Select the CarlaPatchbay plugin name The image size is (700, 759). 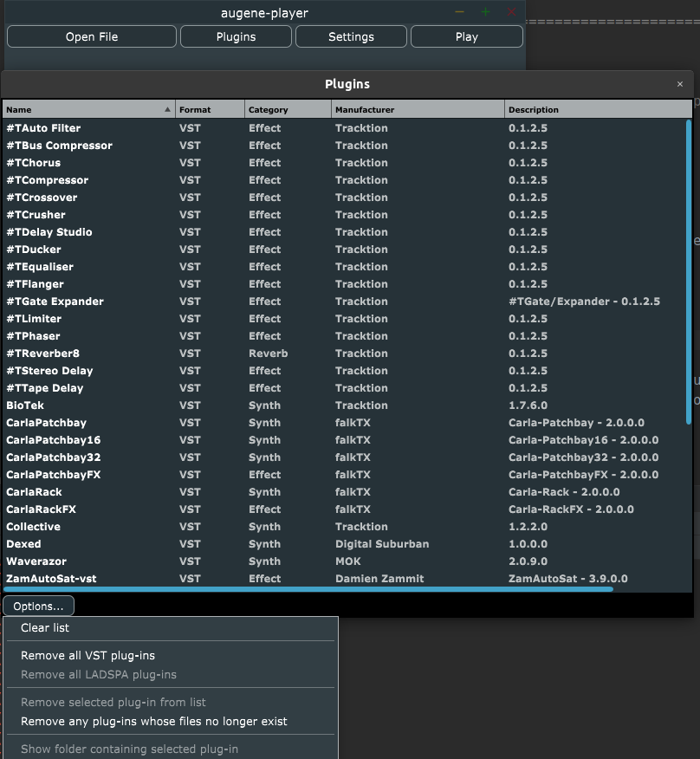click(47, 423)
